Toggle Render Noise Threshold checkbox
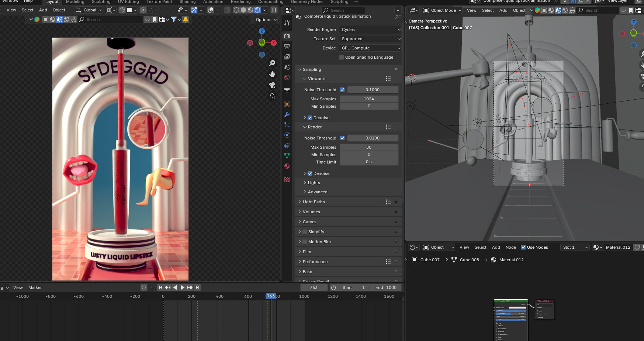Image resolution: width=644 pixels, height=341 pixels. point(342,138)
